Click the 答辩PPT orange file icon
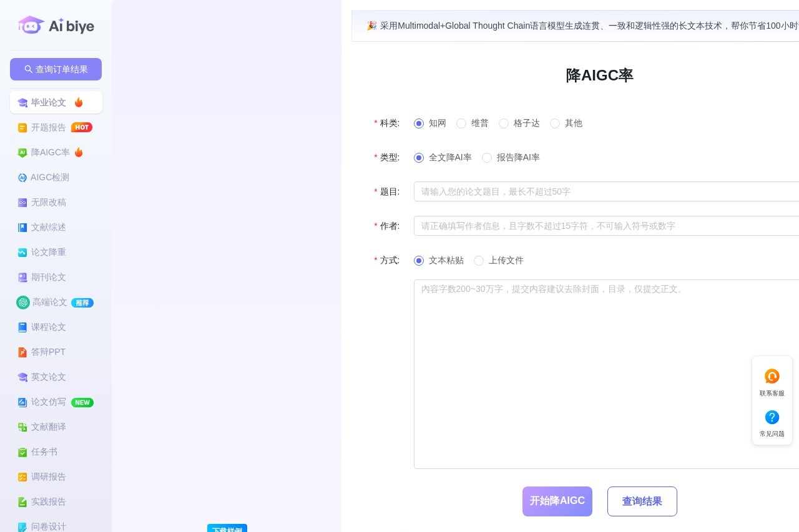Viewport: 799px width, 532px height. (x=22, y=352)
